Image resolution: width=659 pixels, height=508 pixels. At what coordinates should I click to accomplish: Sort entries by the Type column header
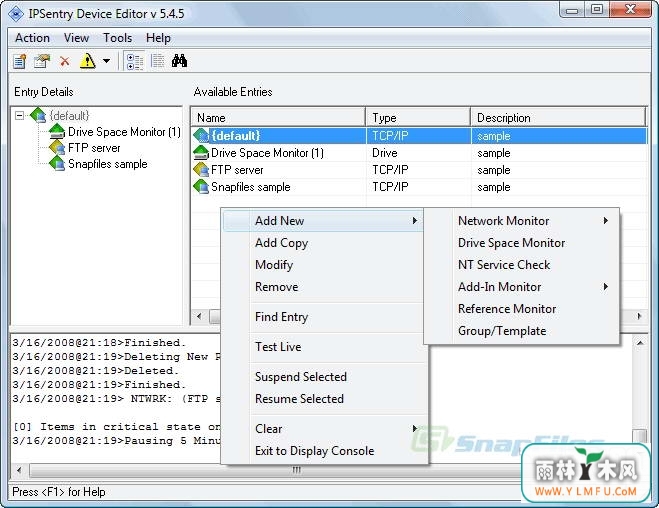[418, 117]
